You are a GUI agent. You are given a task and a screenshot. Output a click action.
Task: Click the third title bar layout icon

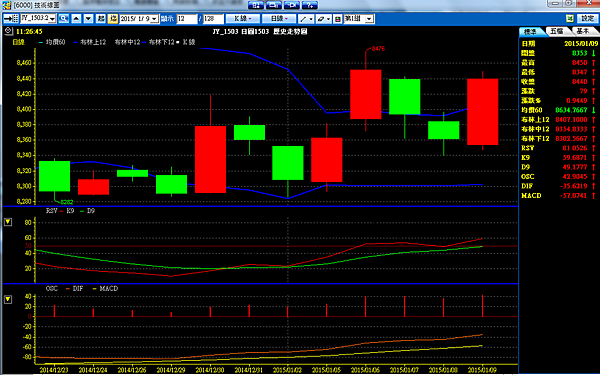click(292, 5)
